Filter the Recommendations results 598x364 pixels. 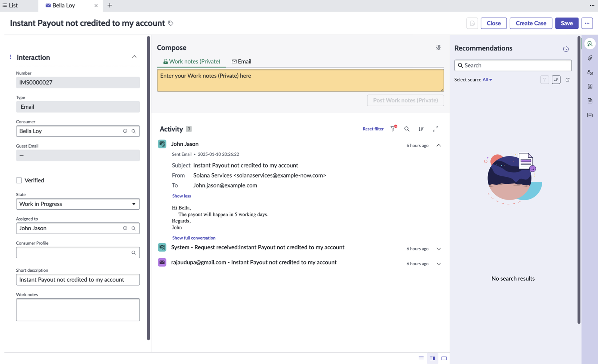pos(545,80)
